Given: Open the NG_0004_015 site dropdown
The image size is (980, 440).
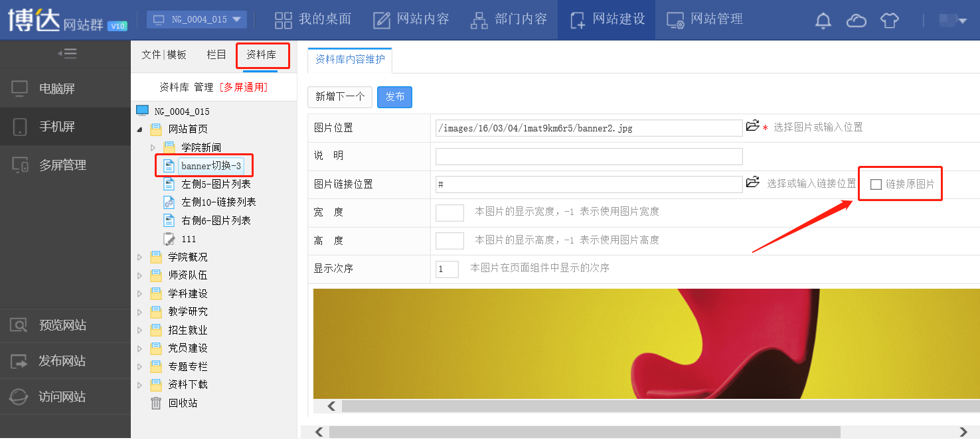Looking at the screenshot, I should point(197,19).
